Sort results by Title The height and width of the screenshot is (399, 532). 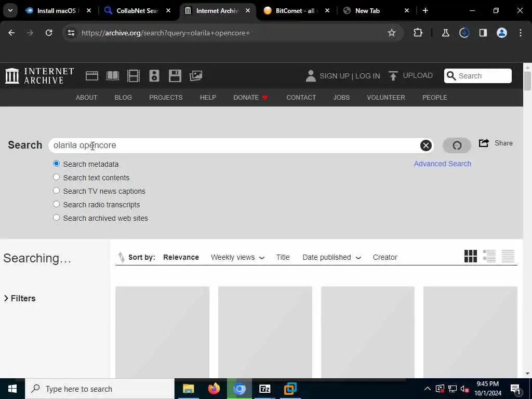click(x=283, y=257)
